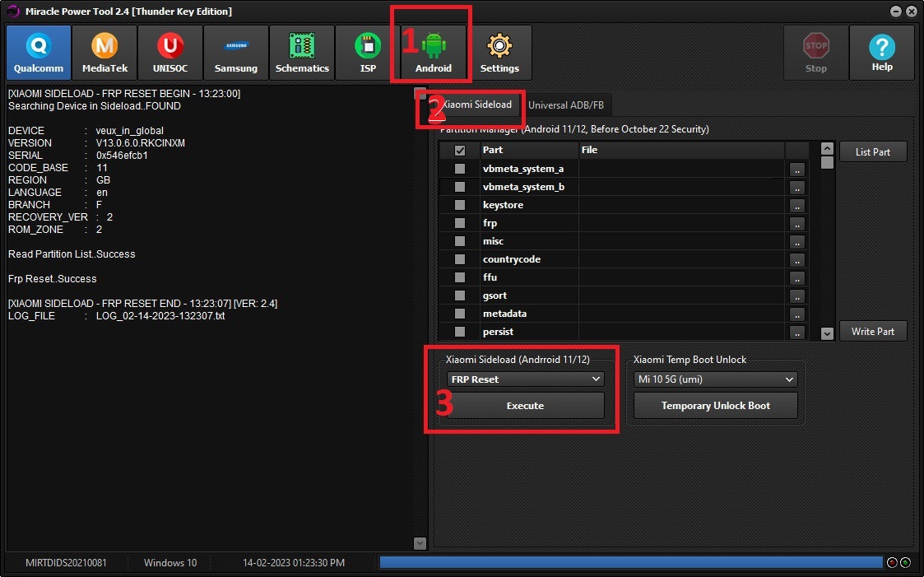Click the red status indicator in status bar
Screen dimensions: 924x577
coord(892,562)
